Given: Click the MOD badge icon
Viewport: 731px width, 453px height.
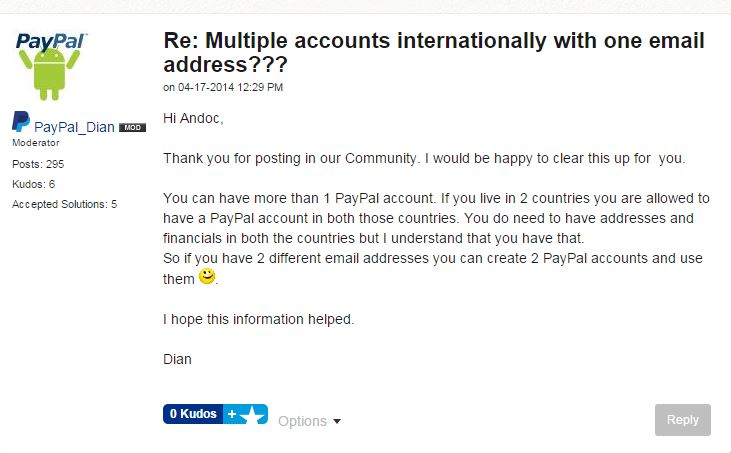Looking at the screenshot, I should coord(132,128).
